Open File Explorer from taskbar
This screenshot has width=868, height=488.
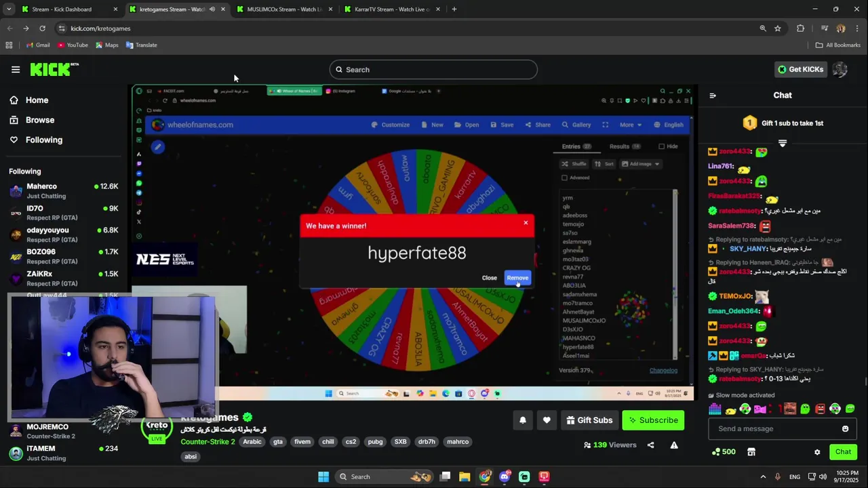pos(465,476)
